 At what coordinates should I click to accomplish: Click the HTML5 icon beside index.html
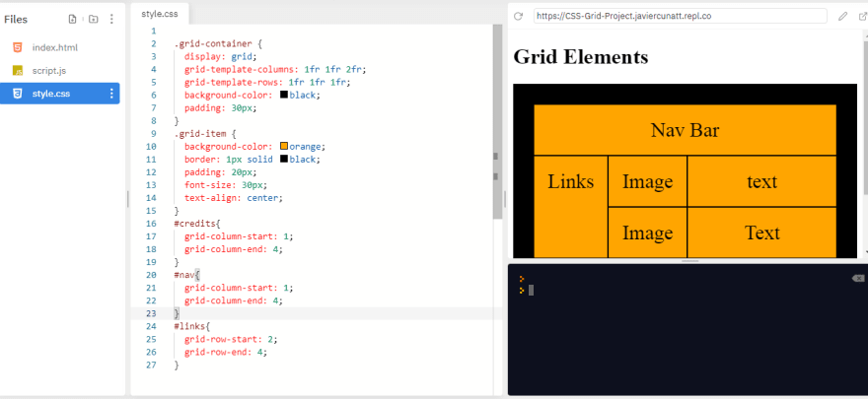click(18, 47)
